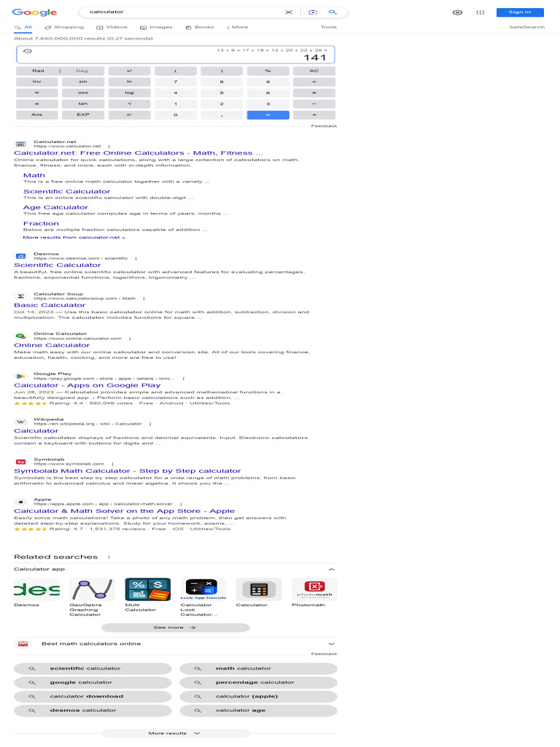Viewport: 560px width, 747px height.
Task: Click the Sign in button
Action: pos(520,12)
